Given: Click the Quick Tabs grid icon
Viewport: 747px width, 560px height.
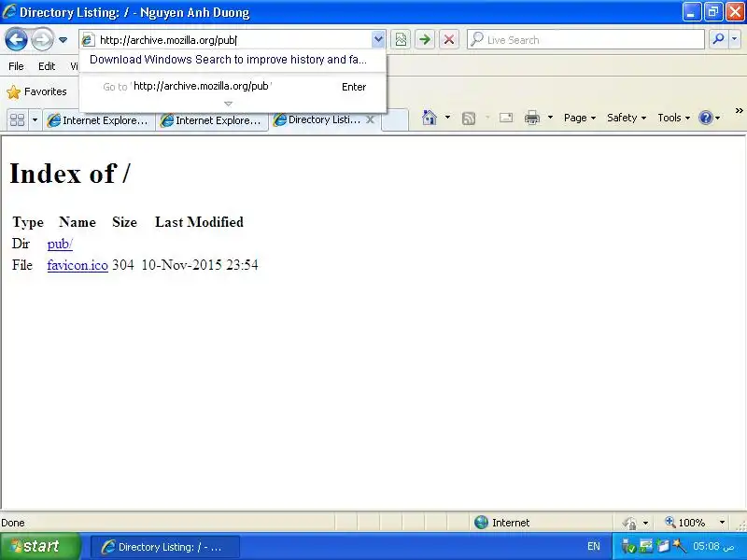Looking at the screenshot, I should tap(17, 119).
